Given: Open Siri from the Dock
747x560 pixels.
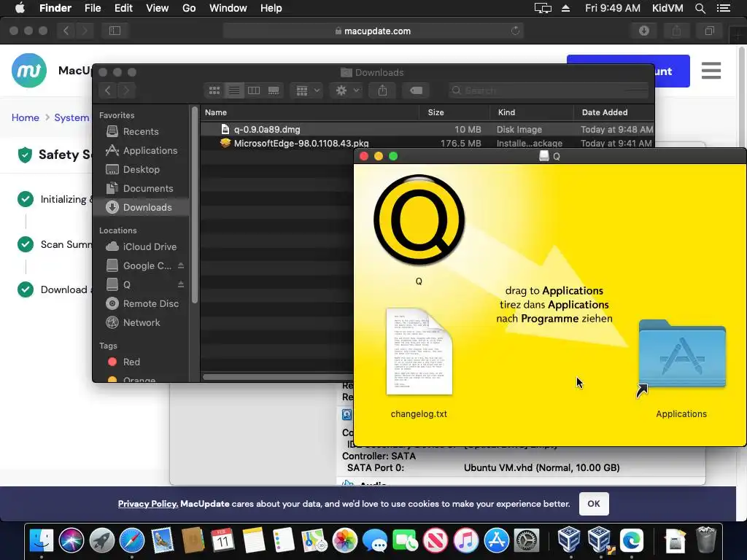Looking at the screenshot, I should tap(71, 540).
